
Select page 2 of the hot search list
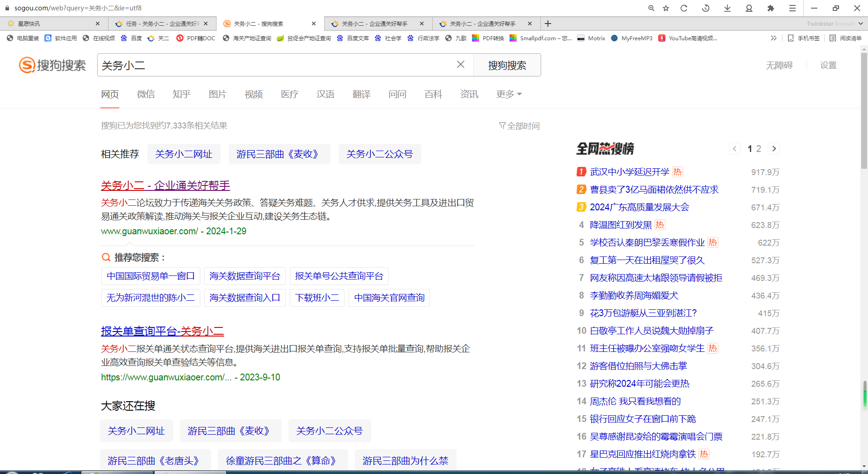pyautogui.click(x=759, y=149)
